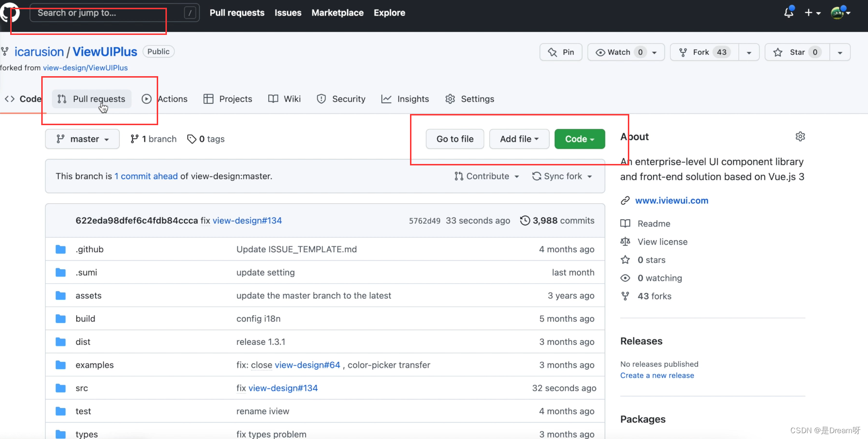Open the Contribute dropdown
The width and height of the screenshot is (868, 439).
487,176
